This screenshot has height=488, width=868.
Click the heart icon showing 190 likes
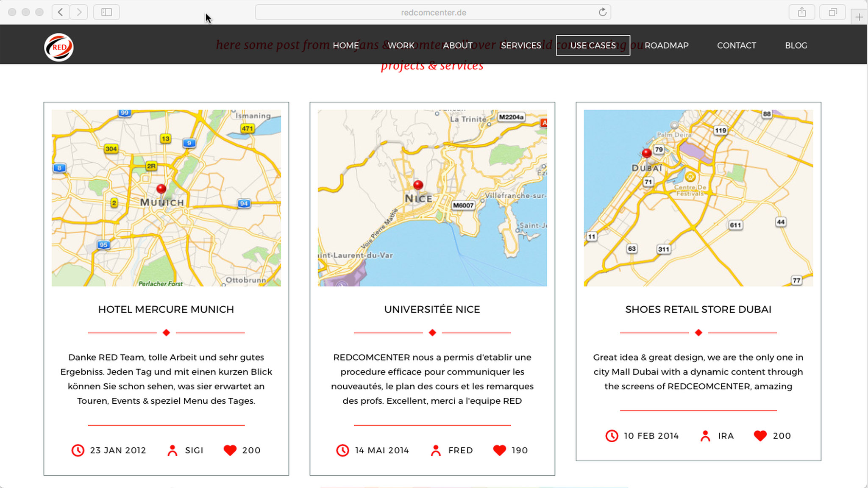[500, 450]
